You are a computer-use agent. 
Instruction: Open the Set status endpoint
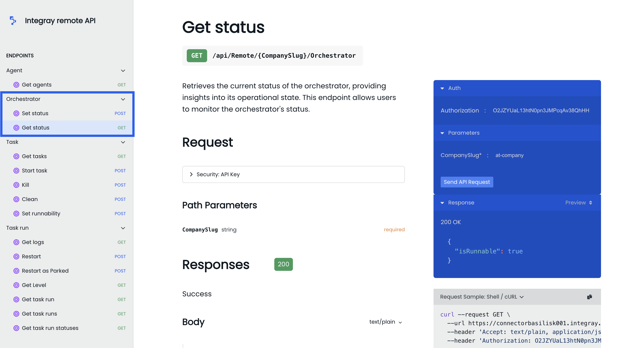(35, 113)
